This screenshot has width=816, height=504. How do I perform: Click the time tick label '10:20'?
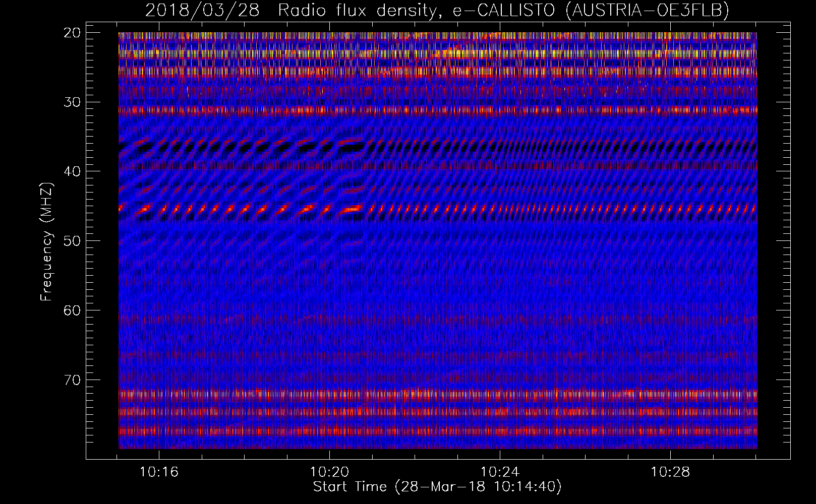point(329,472)
